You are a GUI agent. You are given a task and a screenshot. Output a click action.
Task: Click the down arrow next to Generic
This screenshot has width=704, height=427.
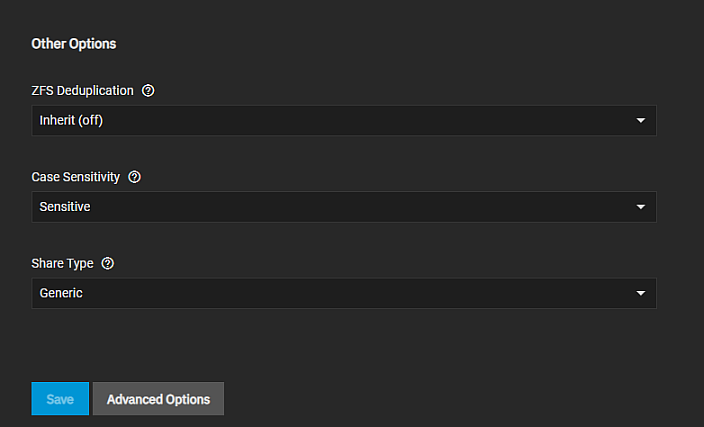point(640,293)
